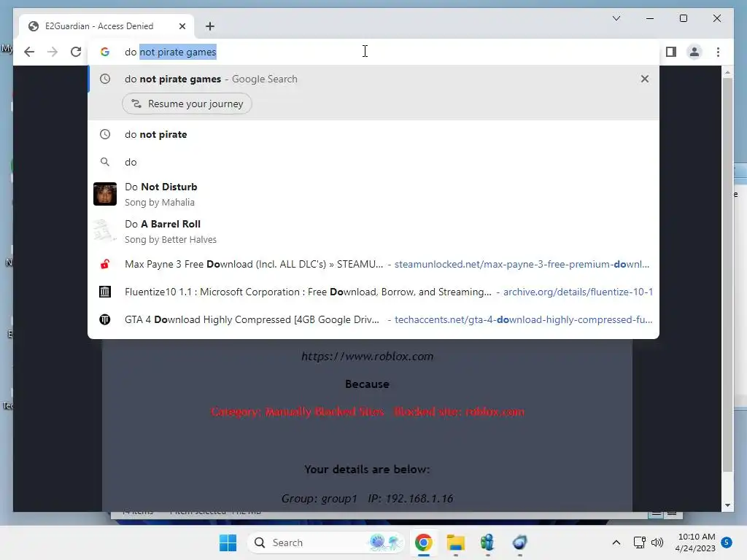Click the page scroll down arrow
Image resolution: width=747 pixels, height=560 pixels.
(727, 505)
